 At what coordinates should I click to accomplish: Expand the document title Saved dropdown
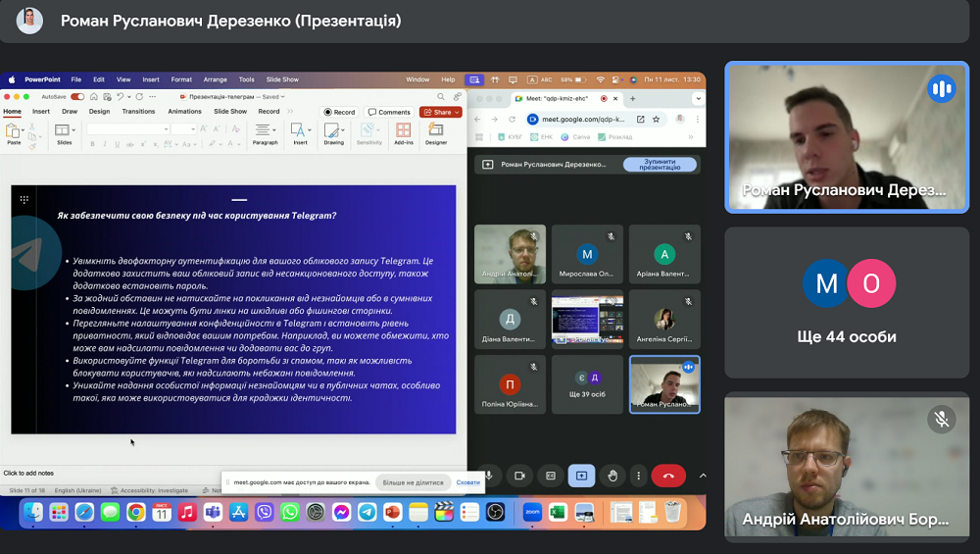coord(282,97)
